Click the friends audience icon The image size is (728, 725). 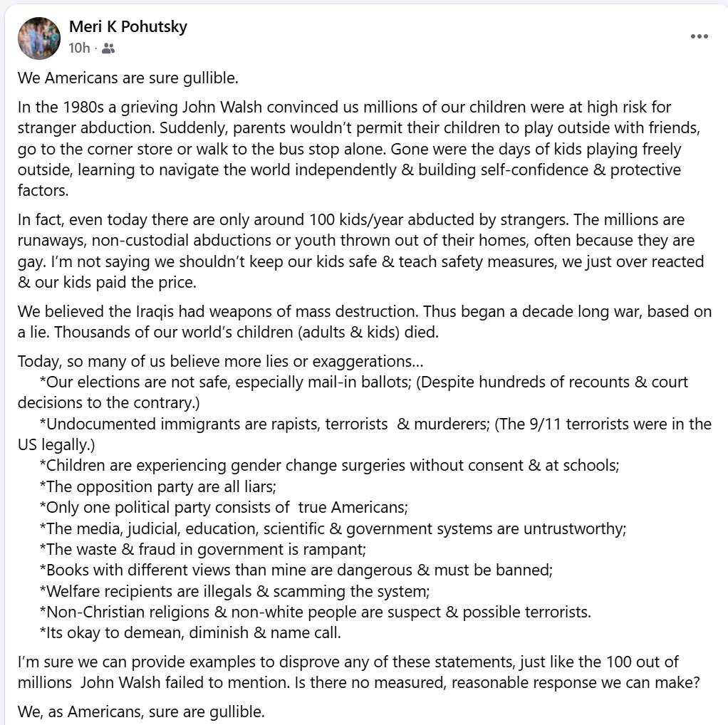(108, 48)
